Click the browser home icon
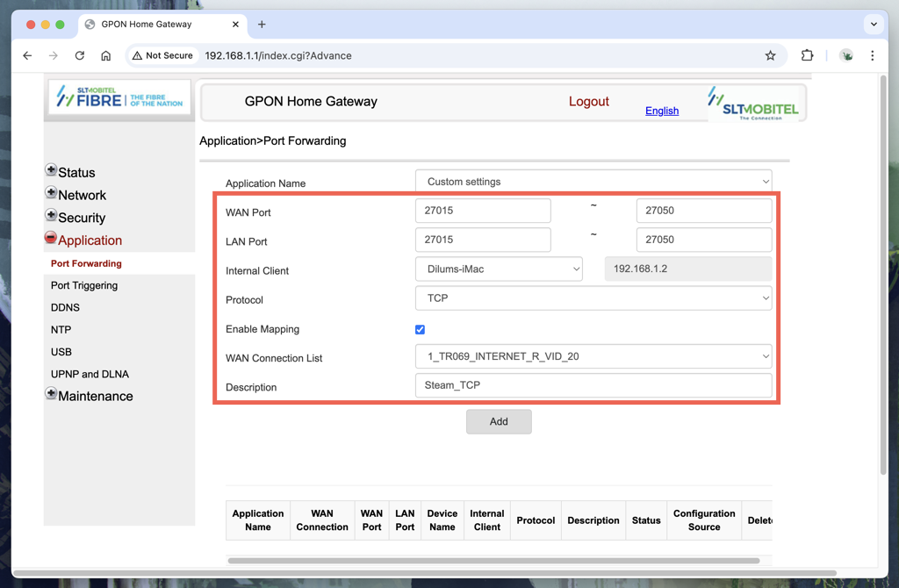 (x=105, y=55)
